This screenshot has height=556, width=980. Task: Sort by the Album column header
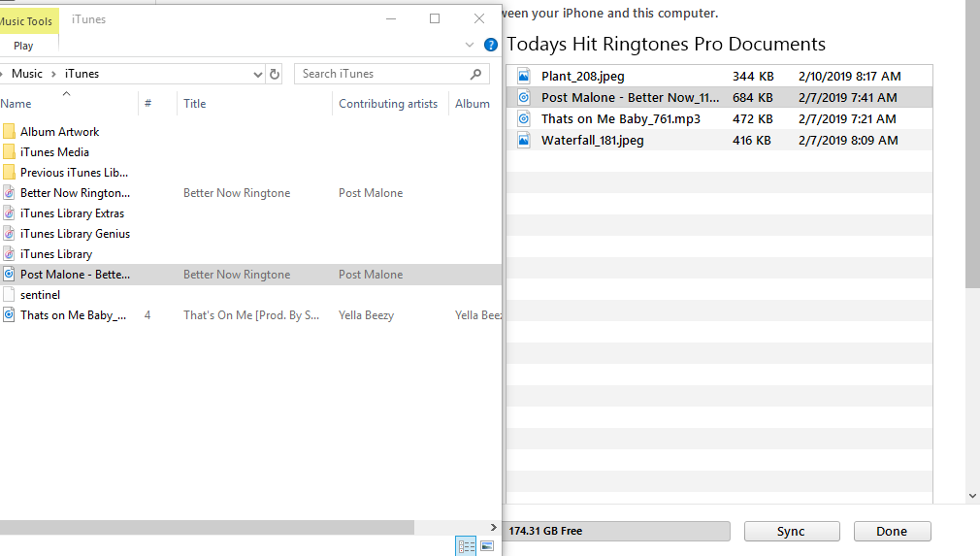point(474,104)
